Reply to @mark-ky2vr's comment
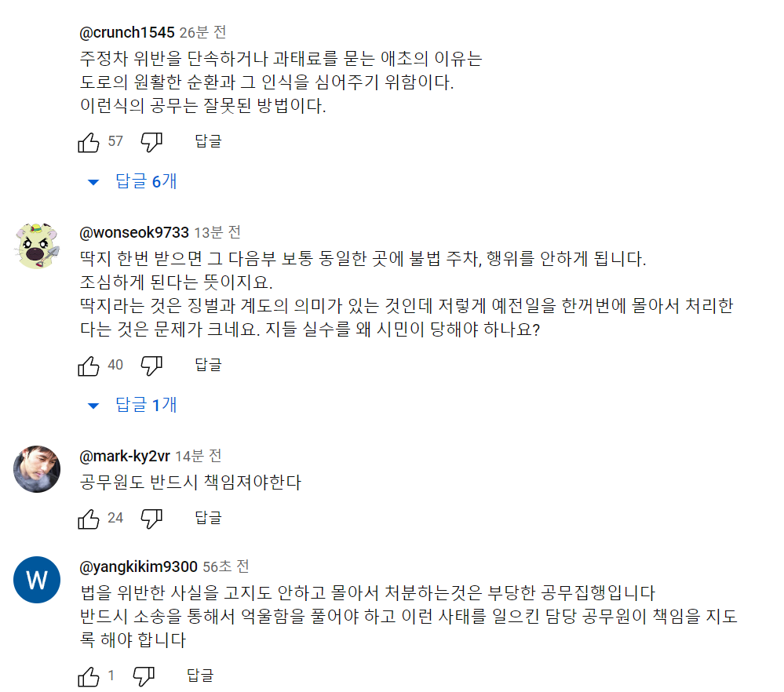This screenshot has width=784, height=692. point(208,518)
